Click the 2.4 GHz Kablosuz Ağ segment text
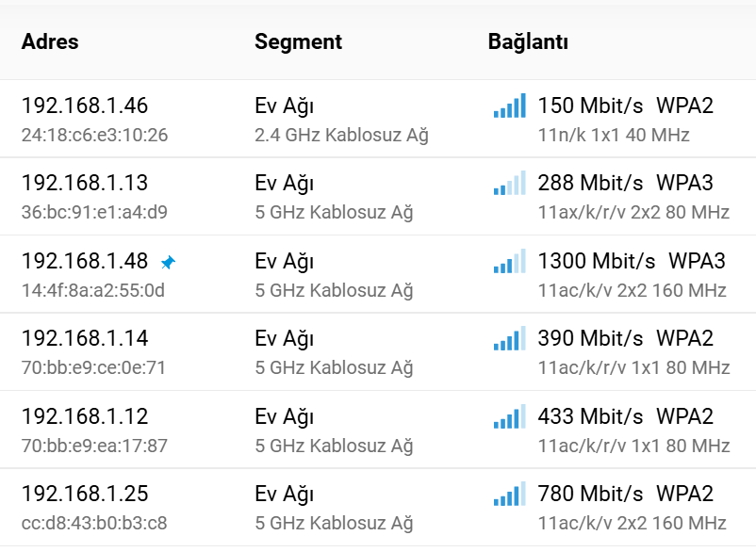 (x=341, y=136)
